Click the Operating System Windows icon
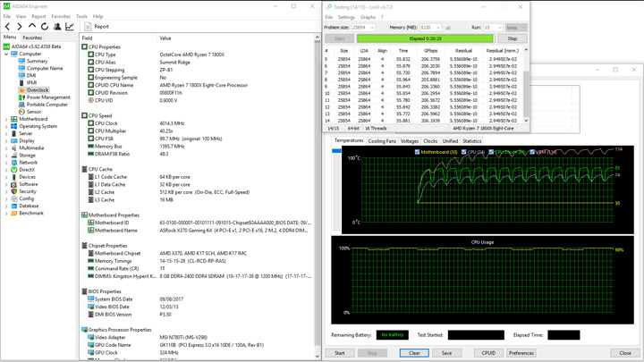644x362 pixels. tap(14, 126)
